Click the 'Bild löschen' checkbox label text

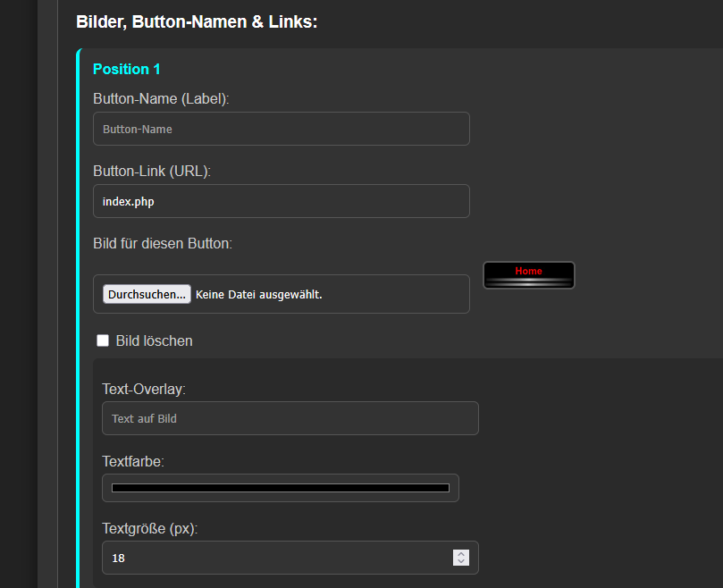[154, 340]
